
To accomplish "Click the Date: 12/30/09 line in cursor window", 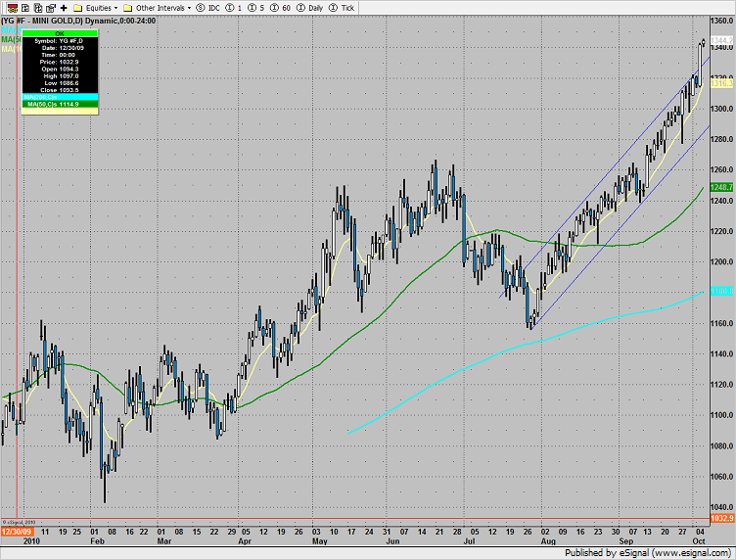I will 63,48.
